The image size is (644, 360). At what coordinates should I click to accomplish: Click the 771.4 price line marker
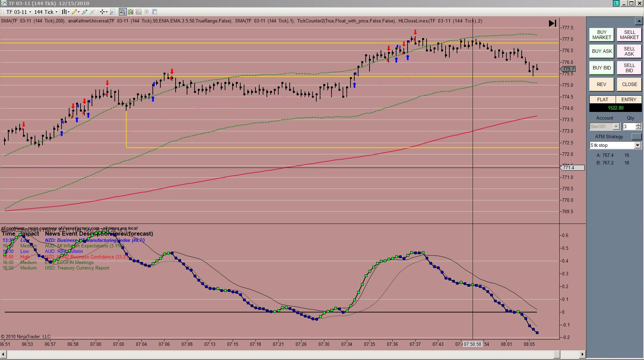click(572, 168)
